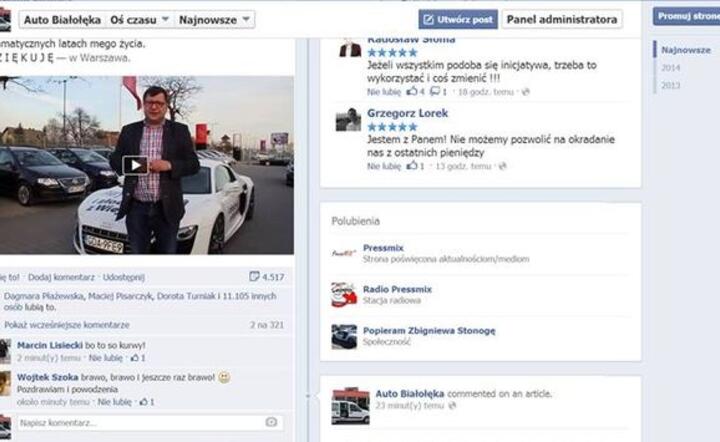Click Marcin Lisiecki's avatar

5,351
